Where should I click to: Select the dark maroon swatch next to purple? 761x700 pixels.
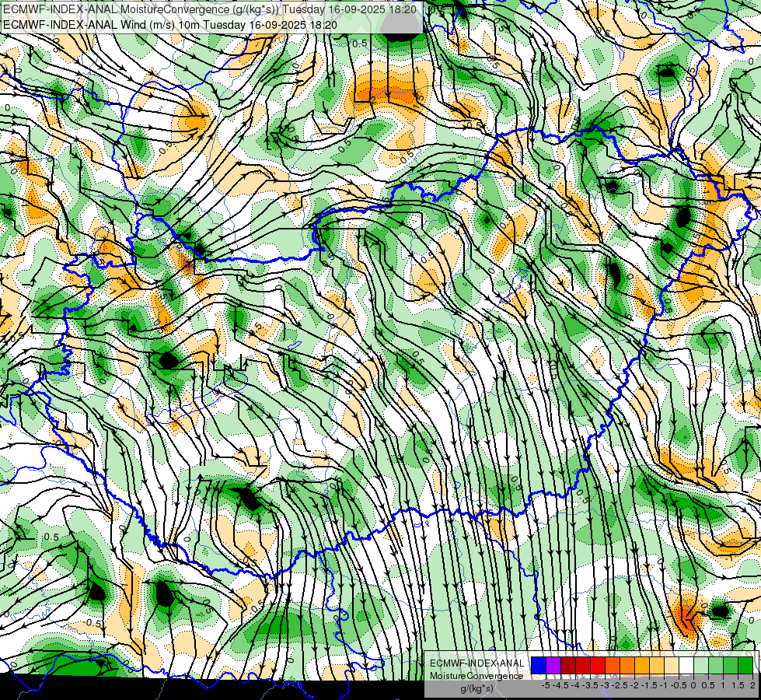(x=568, y=665)
